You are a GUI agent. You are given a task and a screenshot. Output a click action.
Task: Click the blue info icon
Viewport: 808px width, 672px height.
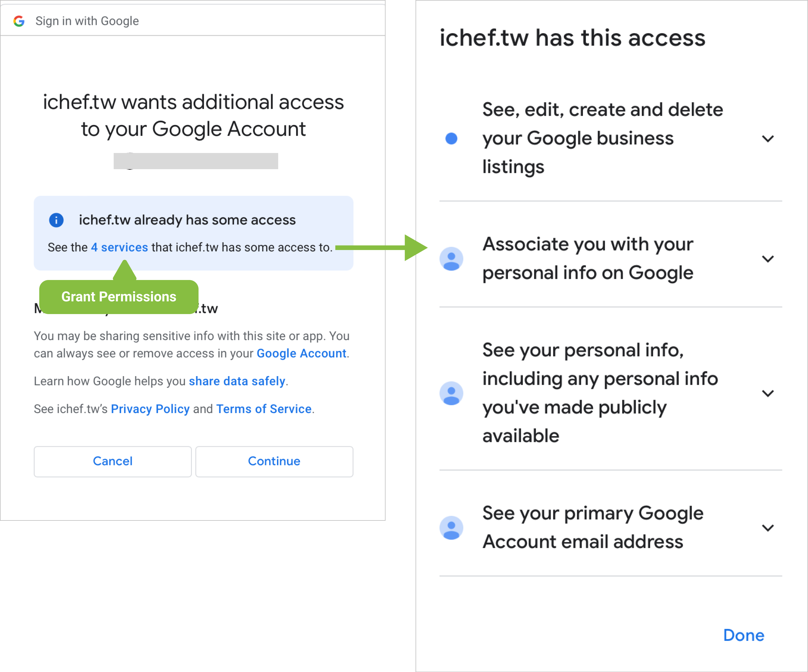(56, 220)
